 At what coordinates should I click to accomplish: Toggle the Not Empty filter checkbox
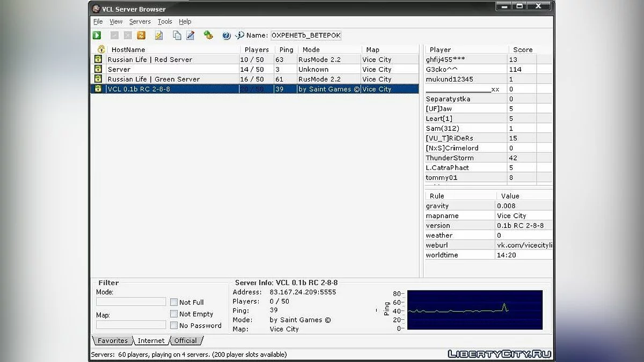174,314
